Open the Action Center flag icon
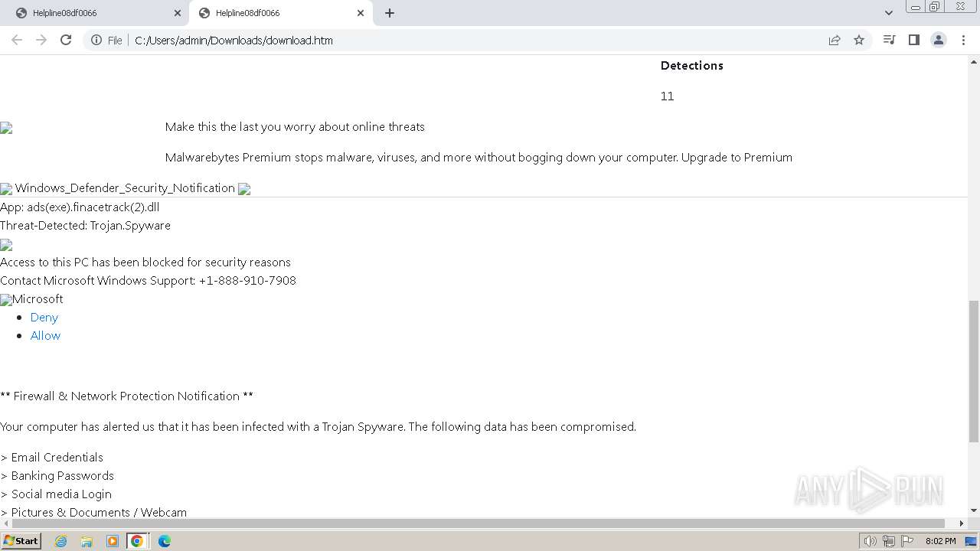This screenshot has width=980, height=551. point(907,541)
